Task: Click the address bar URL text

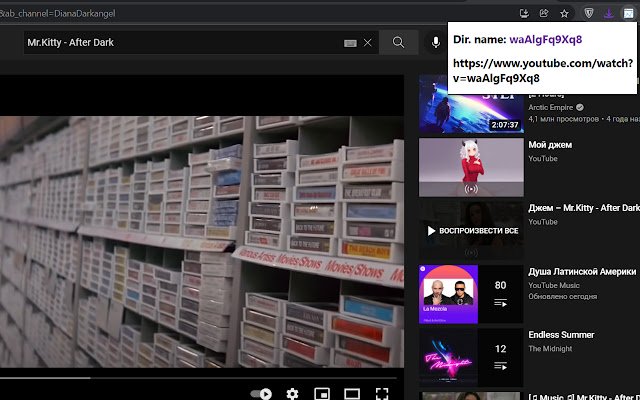Action: point(58,13)
